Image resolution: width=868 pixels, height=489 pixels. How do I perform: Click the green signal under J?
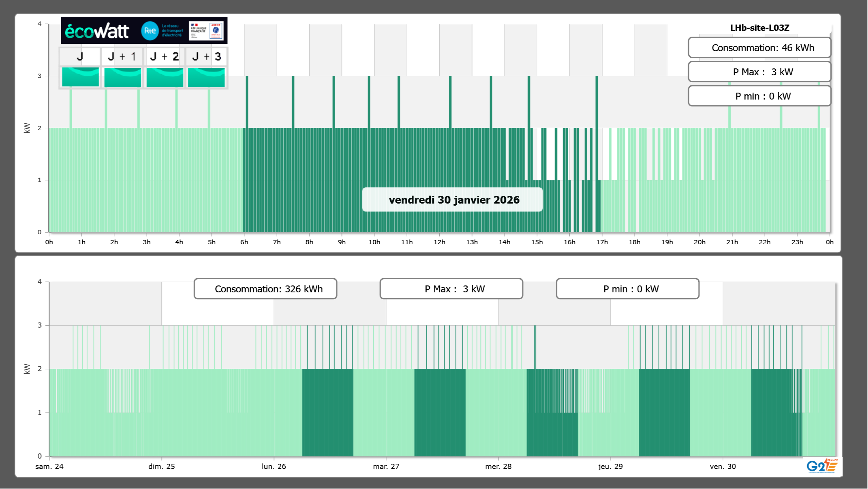tap(80, 77)
